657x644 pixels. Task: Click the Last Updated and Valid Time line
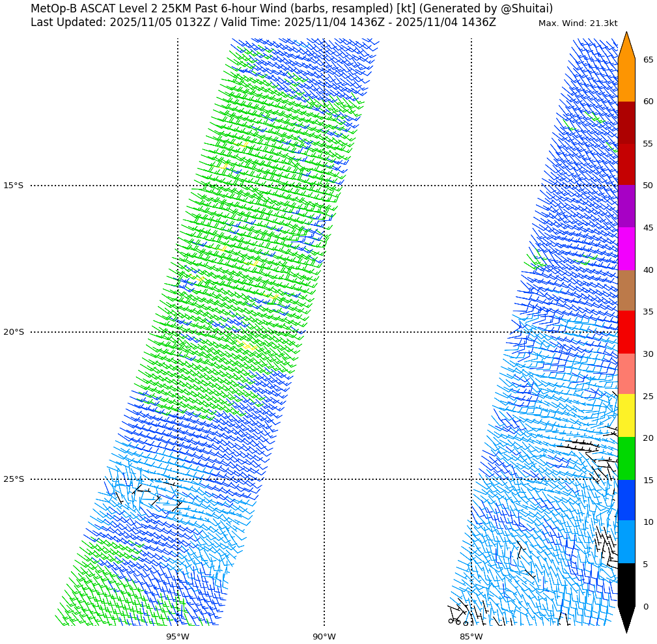[x=263, y=23]
